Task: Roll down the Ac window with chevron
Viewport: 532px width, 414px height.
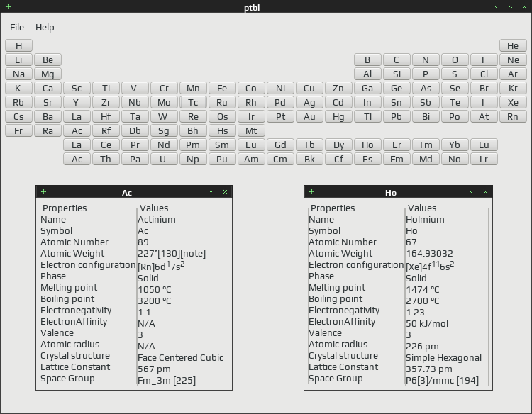Action: coord(211,192)
